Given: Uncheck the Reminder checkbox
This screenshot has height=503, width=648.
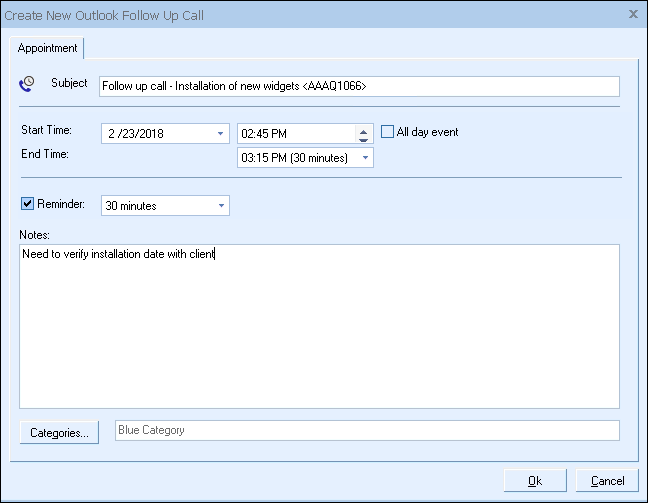Looking at the screenshot, I should coord(28,204).
